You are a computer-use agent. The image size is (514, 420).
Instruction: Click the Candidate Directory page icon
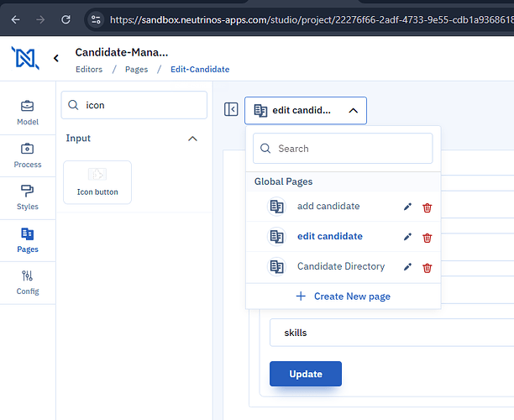pyautogui.click(x=276, y=267)
